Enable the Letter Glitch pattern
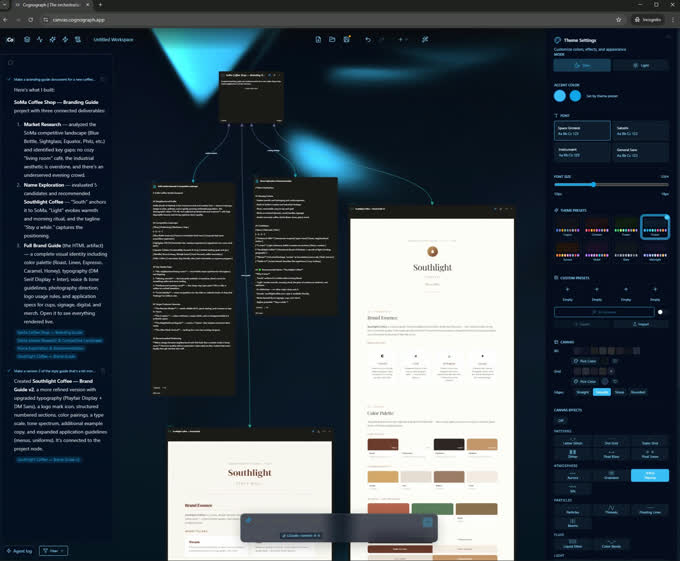The height and width of the screenshot is (561, 680). pos(572,441)
